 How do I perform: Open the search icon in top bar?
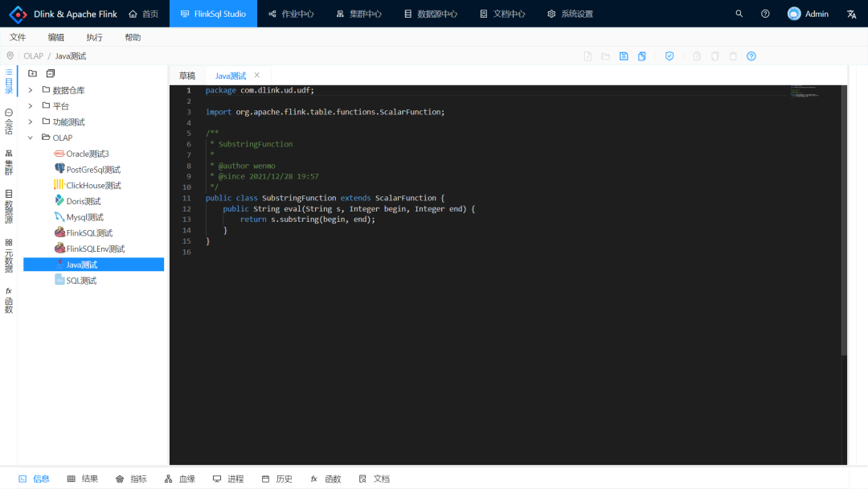point(739,14)
